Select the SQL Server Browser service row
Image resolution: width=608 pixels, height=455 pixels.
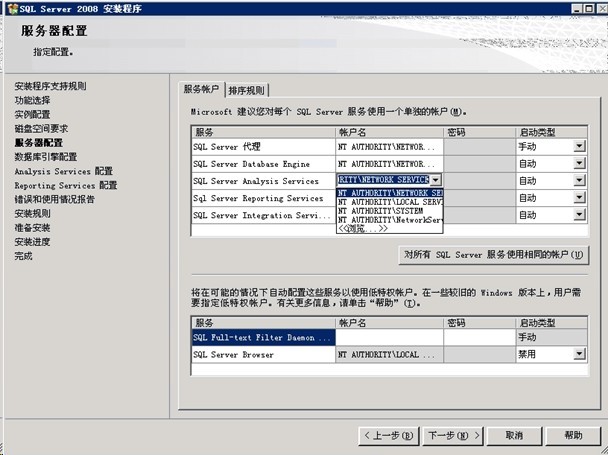pos(263,354)
